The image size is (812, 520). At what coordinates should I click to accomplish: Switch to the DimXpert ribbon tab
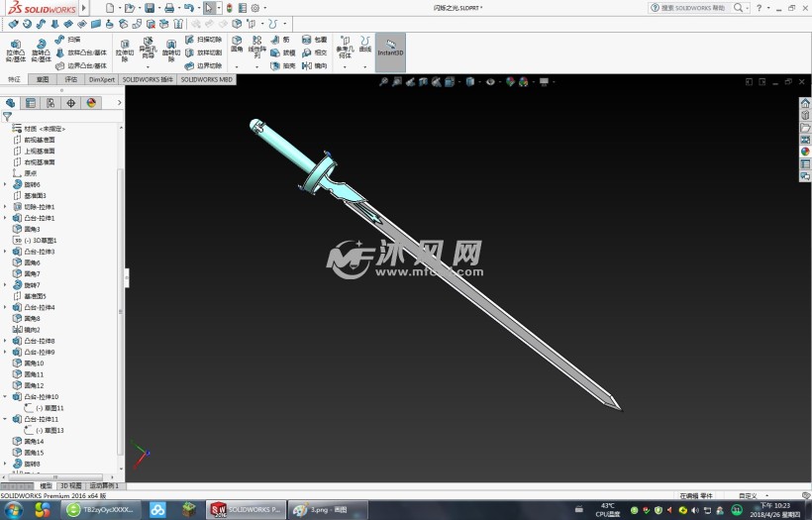click(x=101, y=79)
